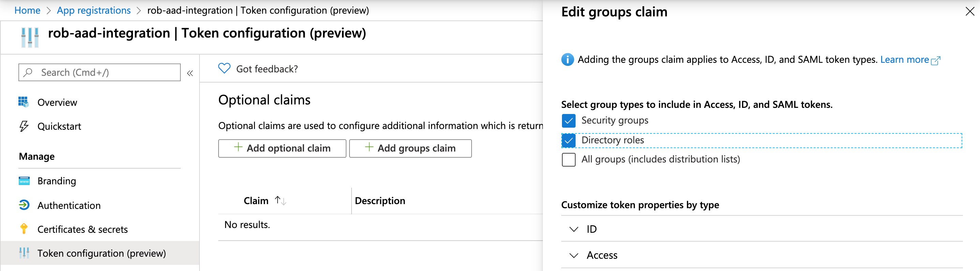
Task: Click the 'Manage' section label
Action: (36, 156)
